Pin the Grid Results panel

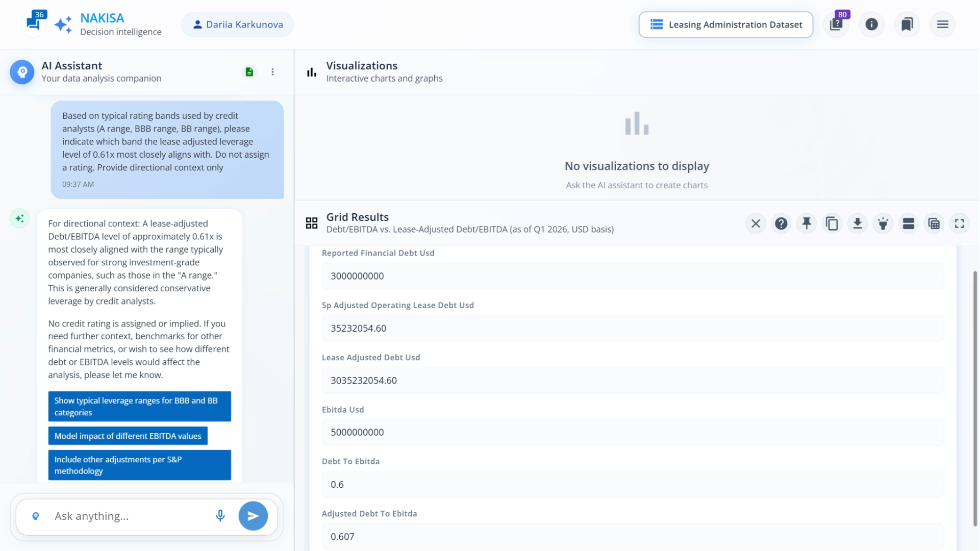[807, 223]
